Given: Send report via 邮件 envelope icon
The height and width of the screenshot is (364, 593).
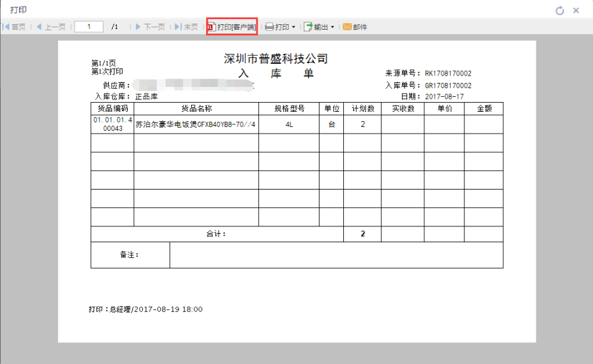Looking at the screenshot, I should coord(347,27).
